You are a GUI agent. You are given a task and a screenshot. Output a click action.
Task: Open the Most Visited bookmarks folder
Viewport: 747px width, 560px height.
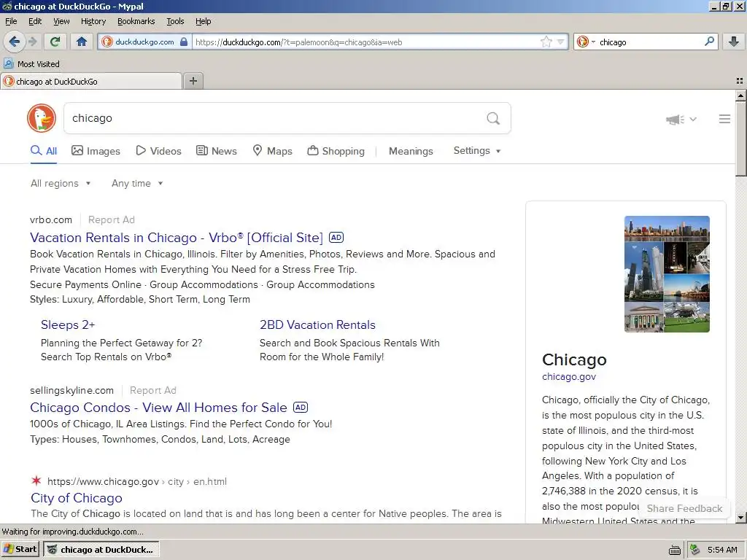point(31,64)
